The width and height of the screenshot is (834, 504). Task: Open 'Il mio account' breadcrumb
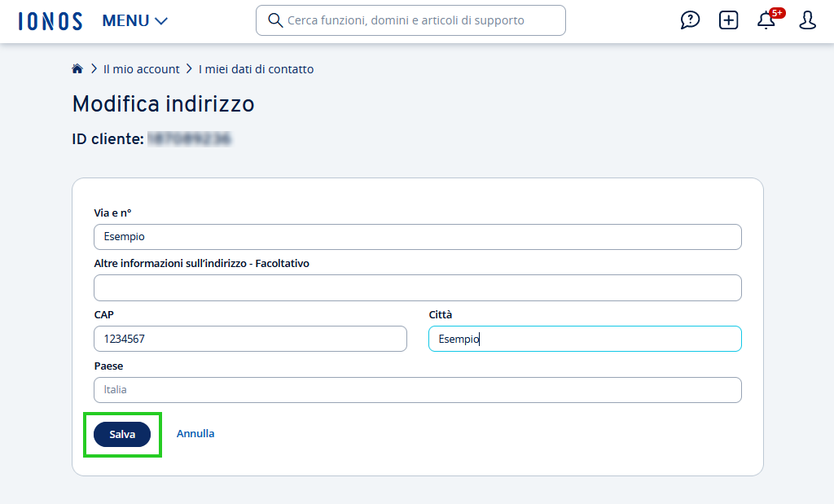pos(142,69)
